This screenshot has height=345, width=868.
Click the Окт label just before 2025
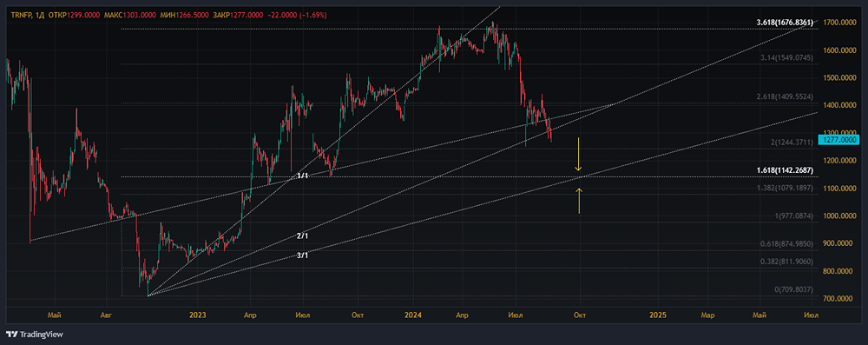[580, 315]
